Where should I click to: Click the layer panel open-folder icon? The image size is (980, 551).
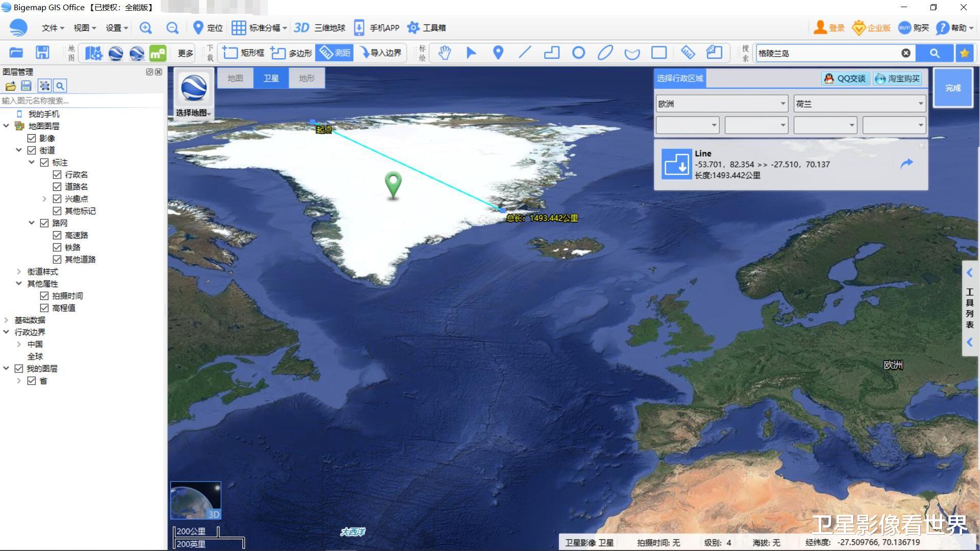[x=10, y=86]
